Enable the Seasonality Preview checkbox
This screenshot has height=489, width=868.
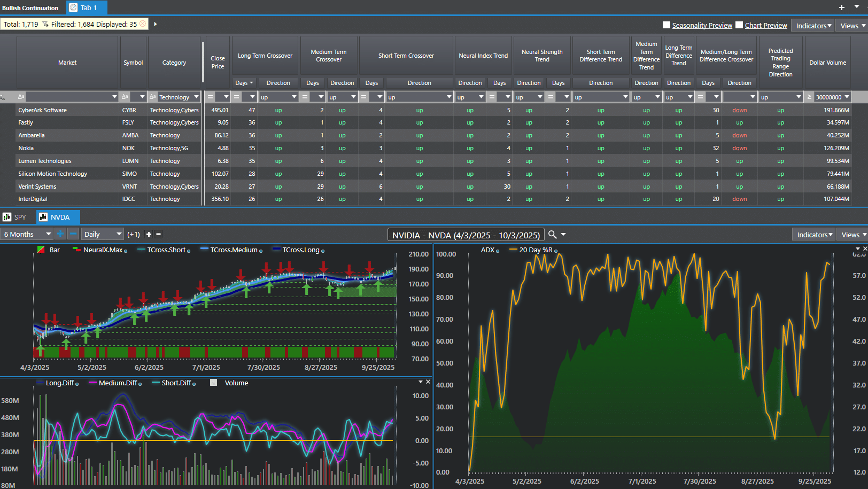[666, 25]
